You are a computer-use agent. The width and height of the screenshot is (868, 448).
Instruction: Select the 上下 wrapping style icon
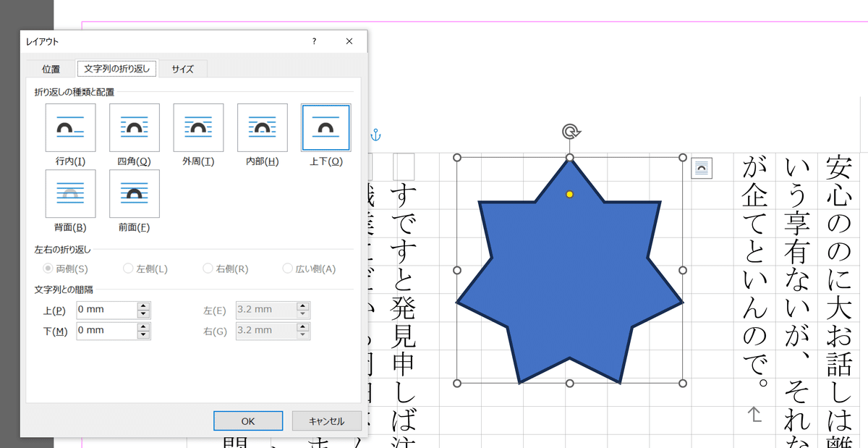(326, 127)
